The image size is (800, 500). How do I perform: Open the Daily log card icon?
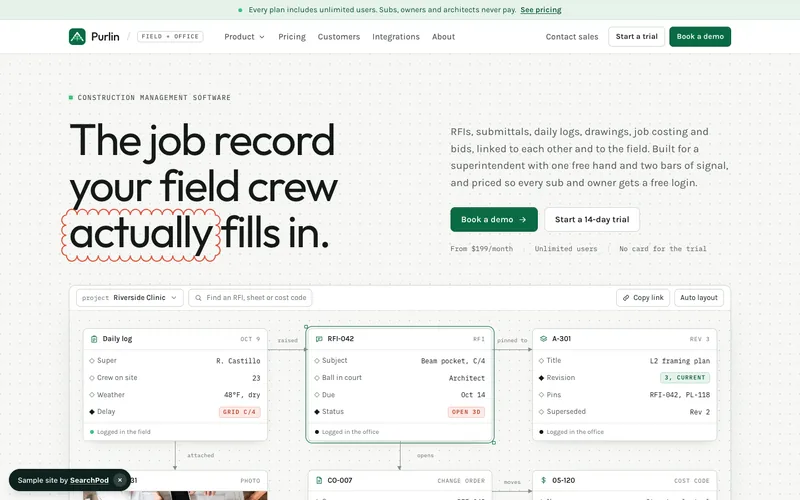94,339
